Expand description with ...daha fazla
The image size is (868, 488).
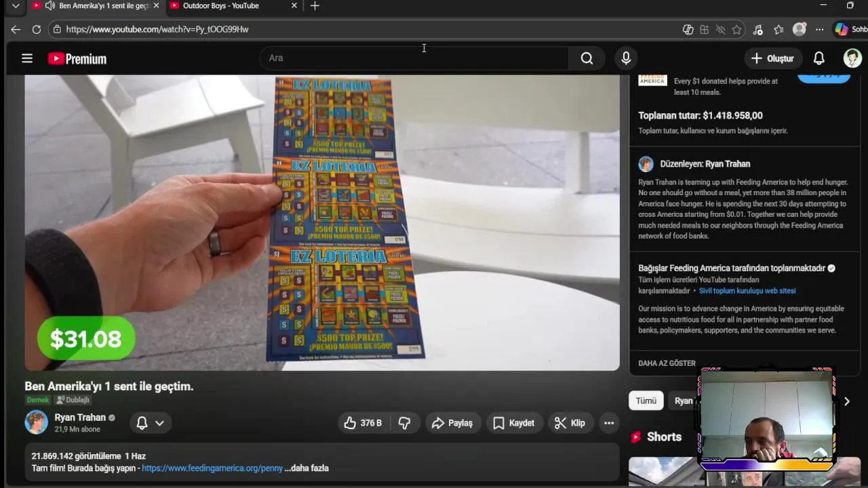click(x=307, y=468)
